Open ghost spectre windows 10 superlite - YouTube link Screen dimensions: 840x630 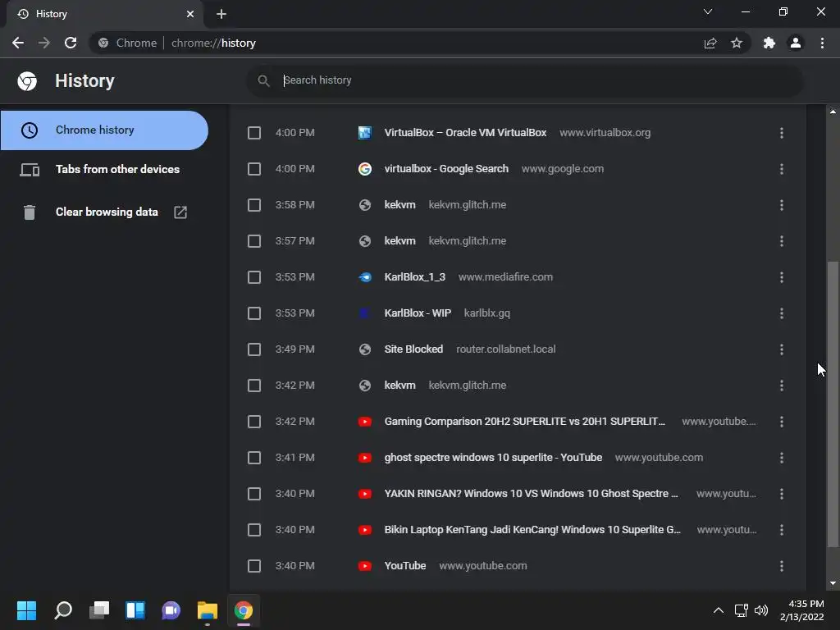(x=493, y=458)
